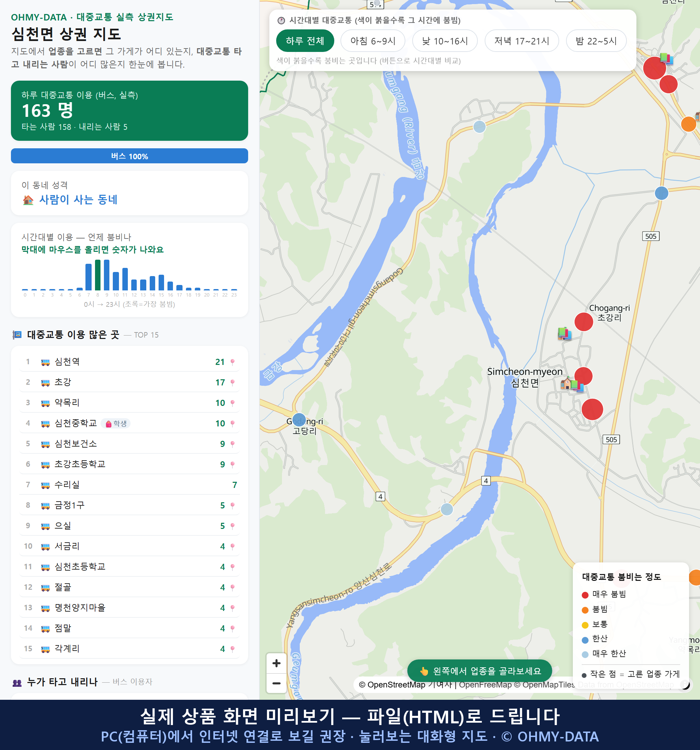Click the 학생 tag on 심천중학교

pos(116,424)
